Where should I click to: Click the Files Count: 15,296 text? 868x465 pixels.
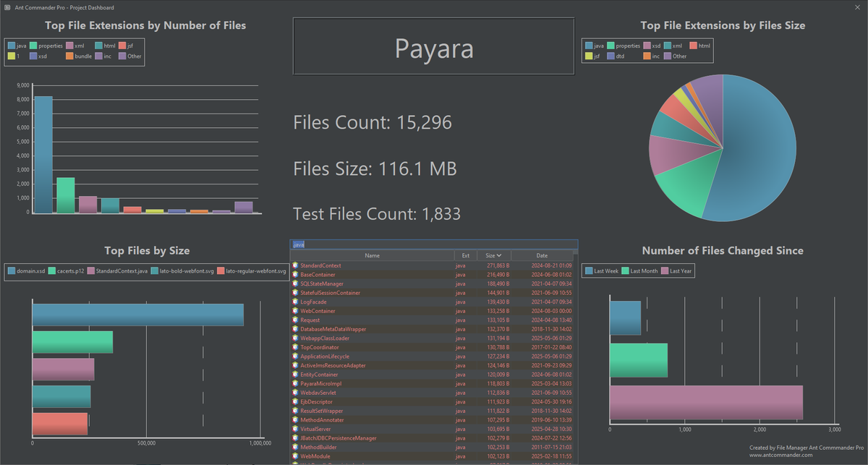373,122
